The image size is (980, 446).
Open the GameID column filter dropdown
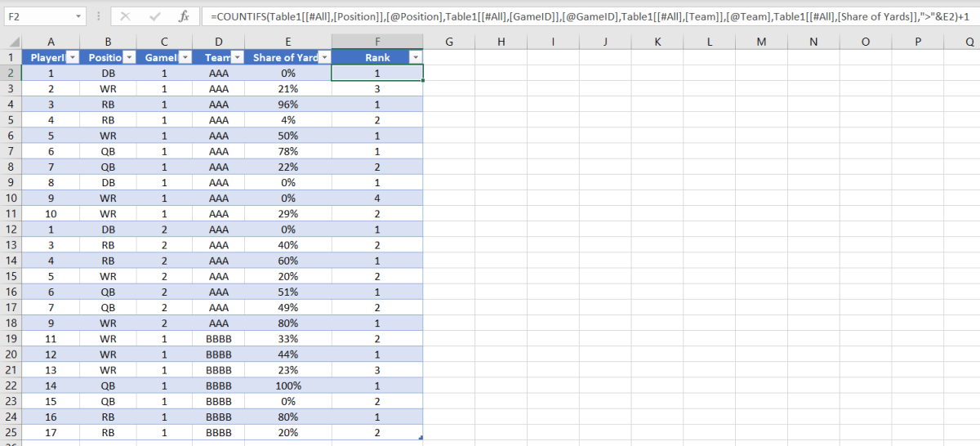184,57
